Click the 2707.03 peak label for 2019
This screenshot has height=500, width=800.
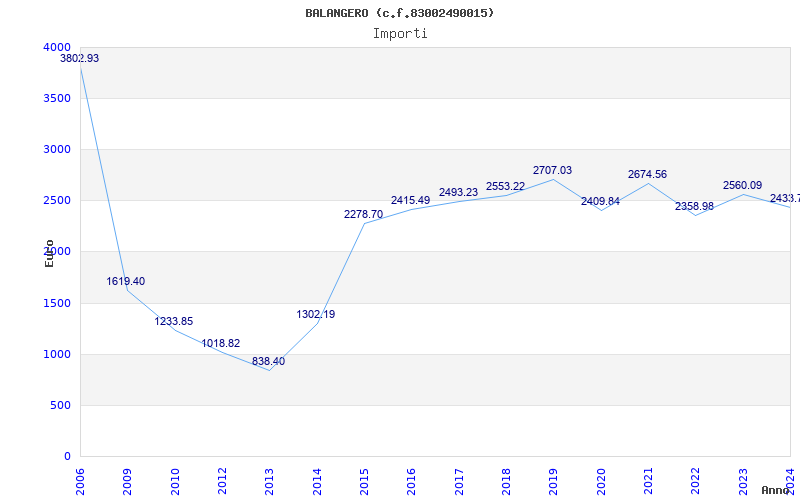point(552,171)
